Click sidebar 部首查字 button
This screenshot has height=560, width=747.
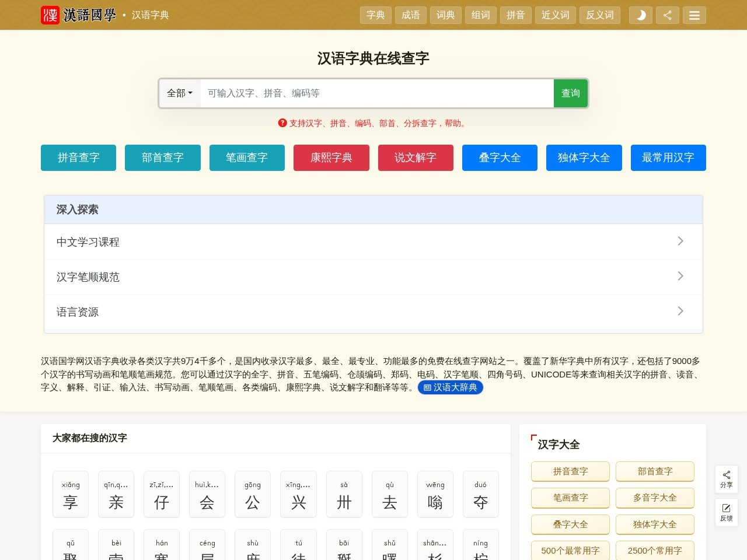point(655,471)
